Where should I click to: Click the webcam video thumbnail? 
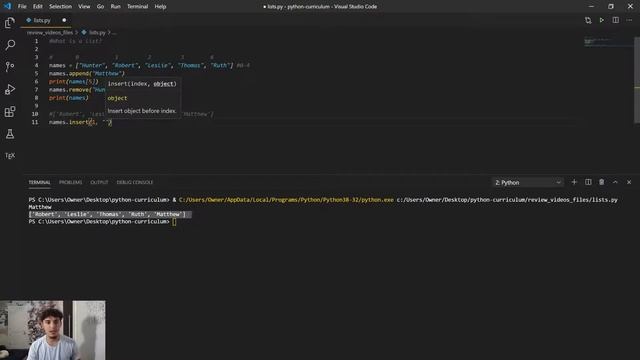point(53,330)
